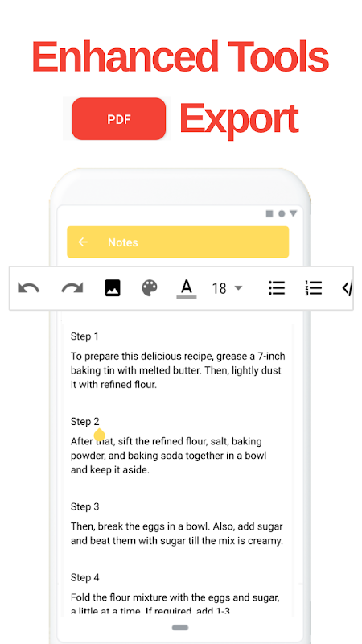
Task: Click the Step 3 heading text
Action: [85, 506]
